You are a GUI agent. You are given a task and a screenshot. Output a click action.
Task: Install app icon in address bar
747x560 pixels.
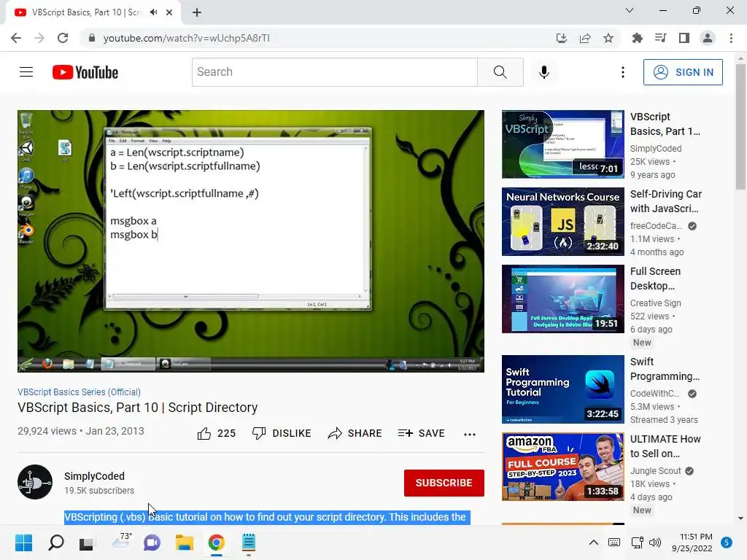coord(562,38)
